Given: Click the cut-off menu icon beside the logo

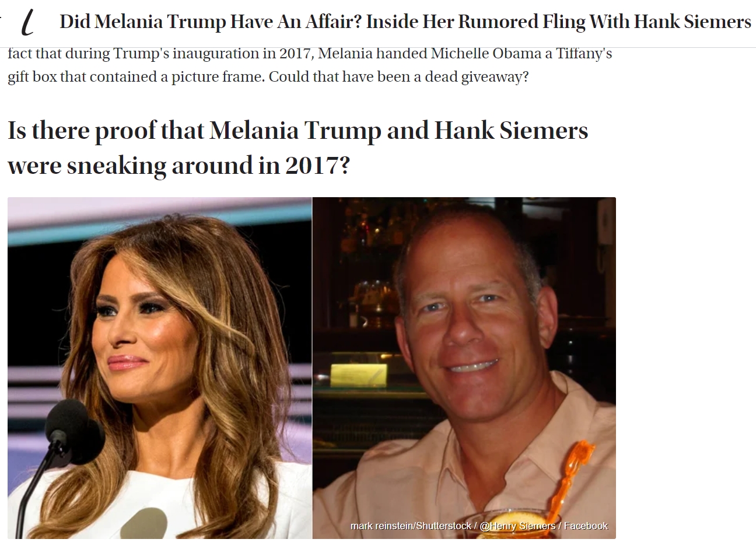Looking at the screenshot, I should (1, 17).
